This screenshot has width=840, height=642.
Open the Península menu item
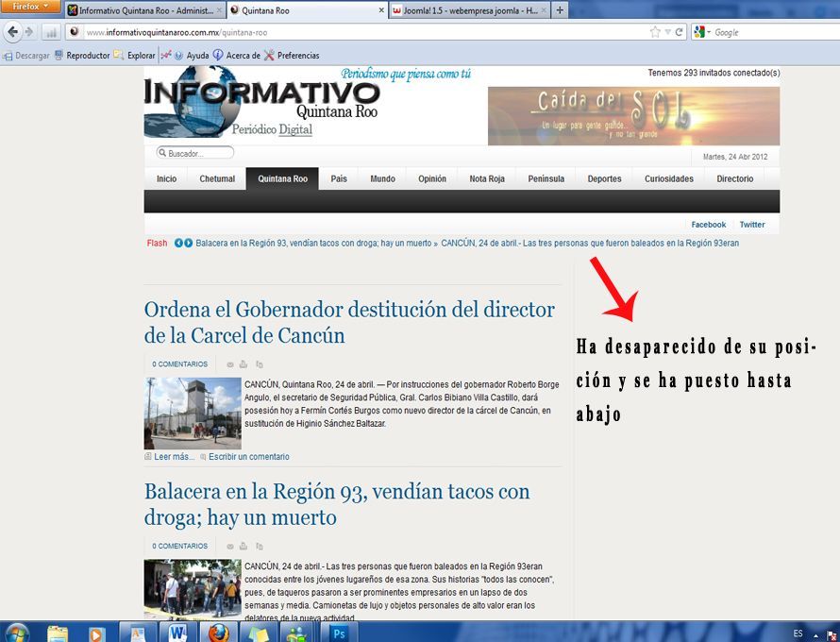546,178
